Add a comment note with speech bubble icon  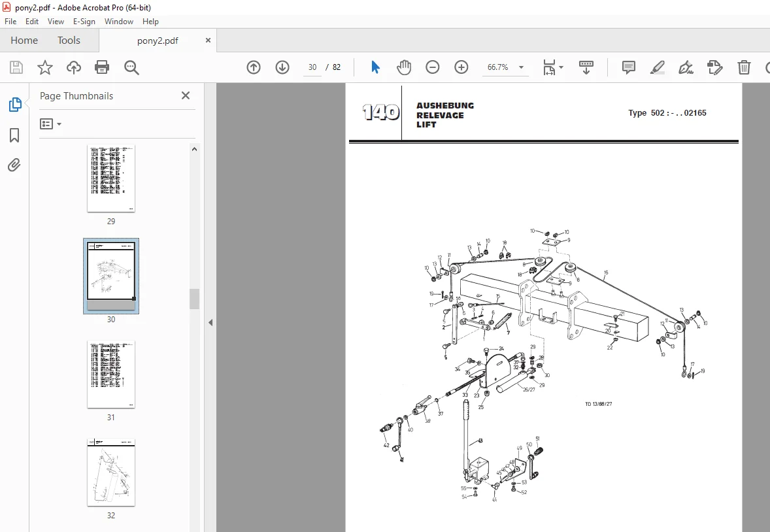[629, 67]
